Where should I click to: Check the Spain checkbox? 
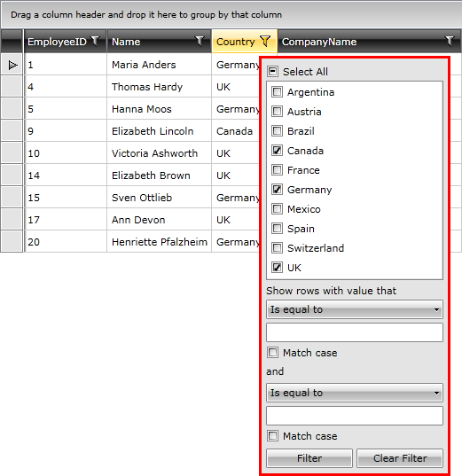[277, 229]
